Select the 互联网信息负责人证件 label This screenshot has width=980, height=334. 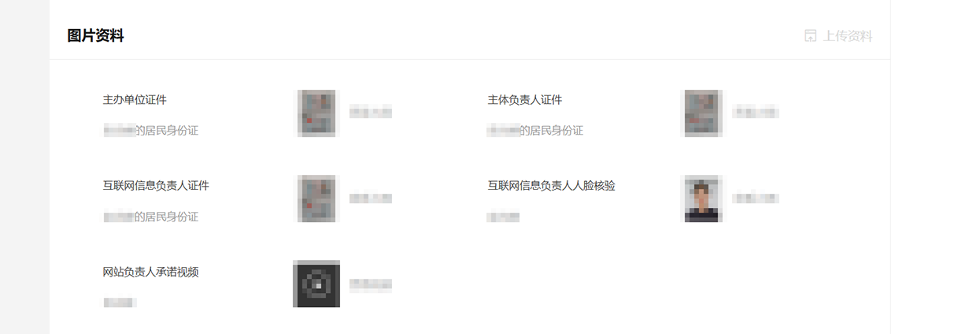[156, 186]
